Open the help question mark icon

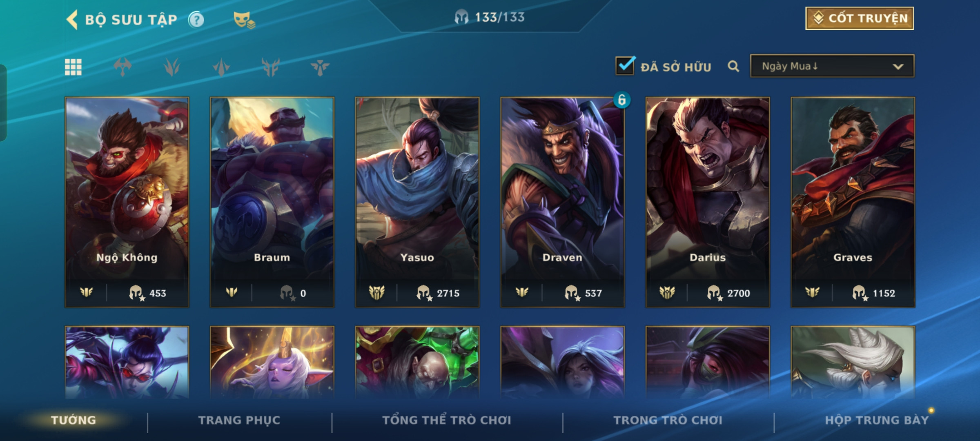[x=196, y=20]
